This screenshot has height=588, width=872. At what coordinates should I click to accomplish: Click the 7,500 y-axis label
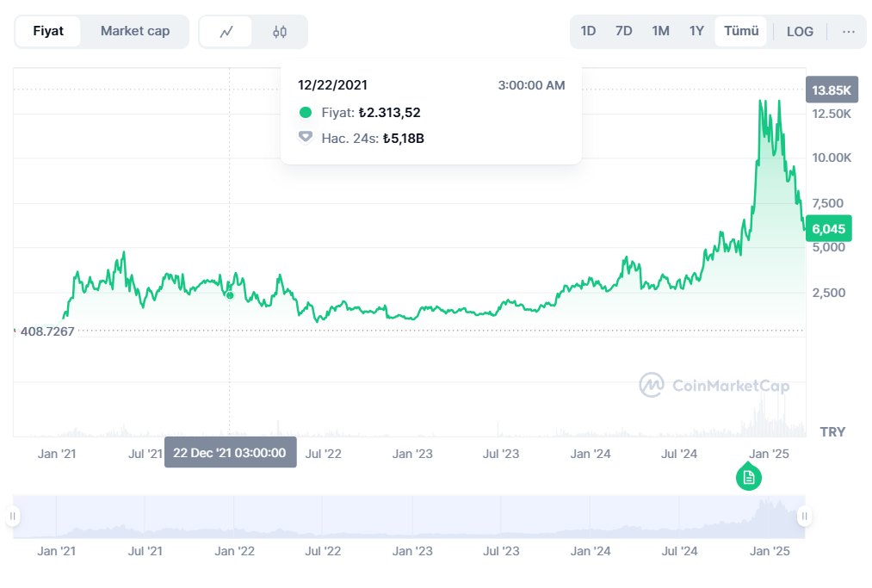point(827,203)
